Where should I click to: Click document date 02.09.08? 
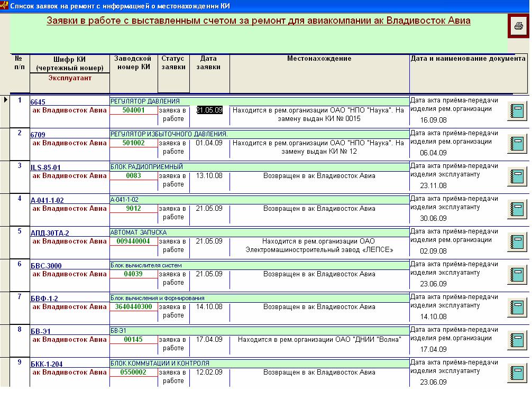click(x=433, y=251)
